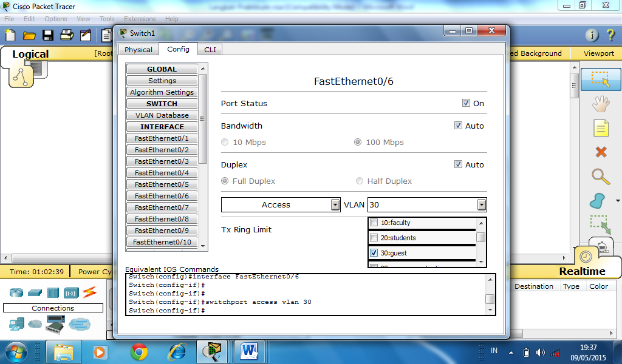The height and width of the screenshot is (364, 622).
Task: Select Multiuser Connection cloud icon
Action: (80, 325)
